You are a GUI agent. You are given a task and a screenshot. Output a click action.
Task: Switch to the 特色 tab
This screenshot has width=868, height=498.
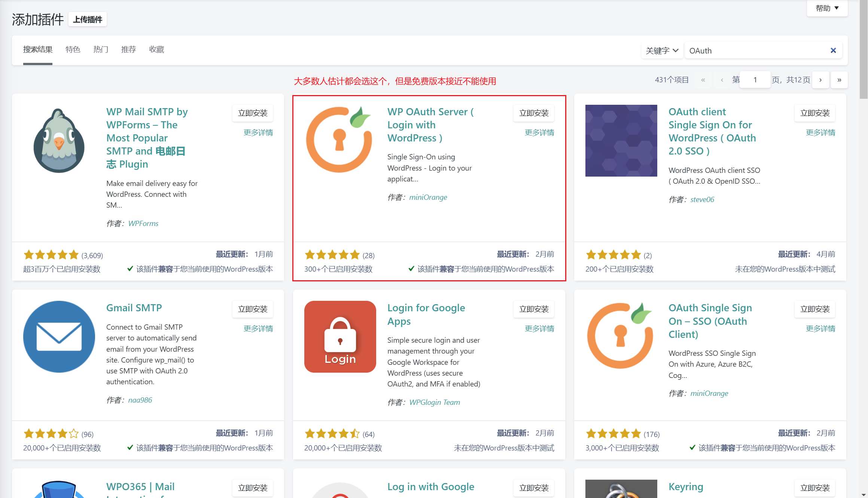(x=73, y=49)
